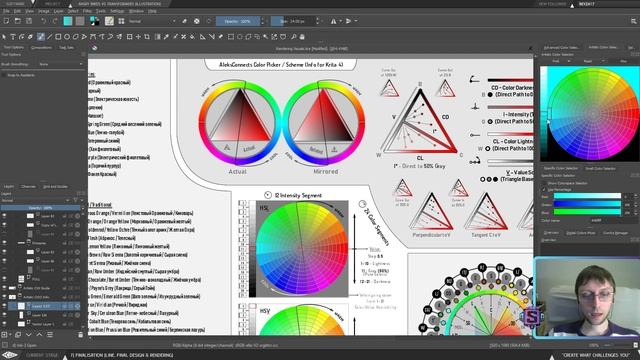Open the File menu
Viewport: 640px width, 360px height.
(6, 11)
